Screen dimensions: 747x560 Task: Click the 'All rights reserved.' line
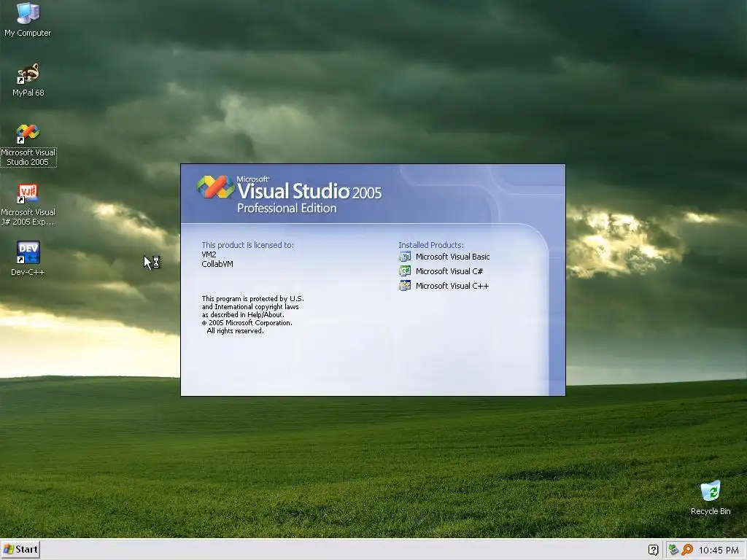pyautogui.click(x=236, y=331)
